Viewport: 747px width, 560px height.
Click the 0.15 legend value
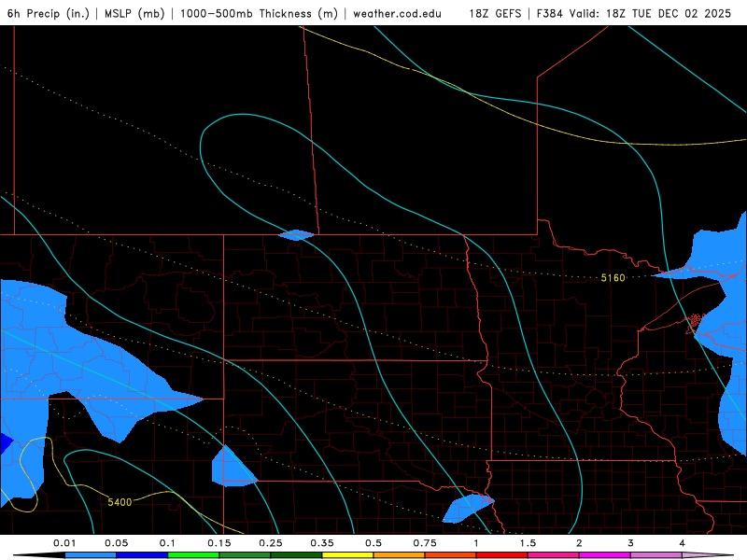point(219,543)
